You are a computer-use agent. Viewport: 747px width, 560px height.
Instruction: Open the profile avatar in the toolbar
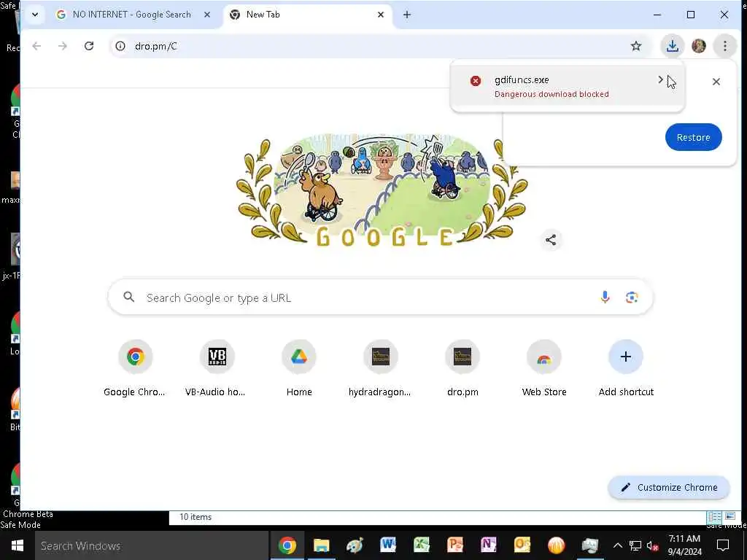[x=699, y=46]
